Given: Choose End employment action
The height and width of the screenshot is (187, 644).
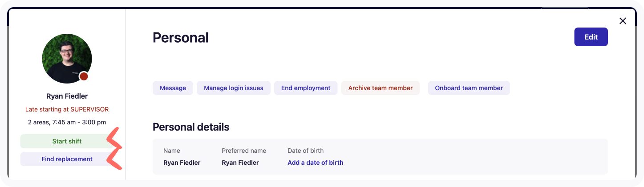Looking at the screenshot, I should pos(306,88).
